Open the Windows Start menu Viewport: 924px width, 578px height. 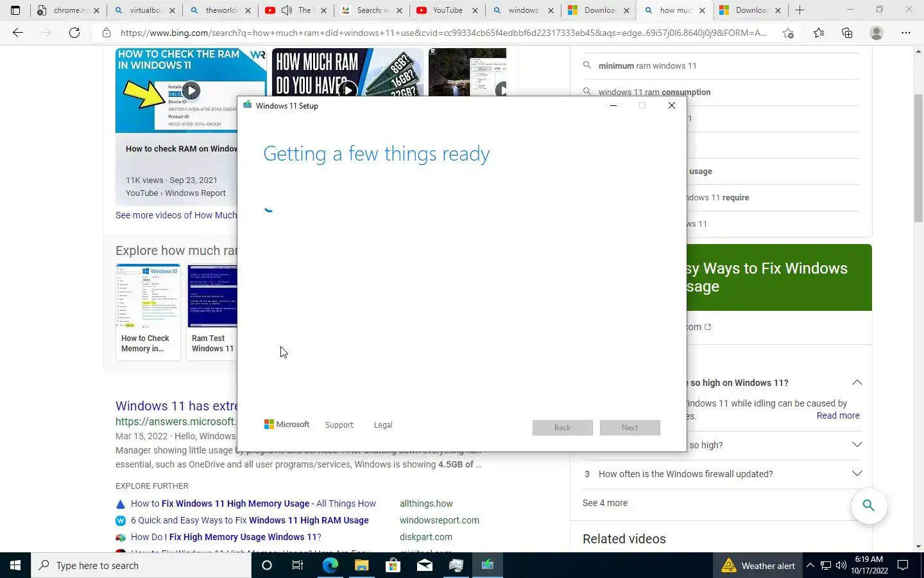pos(15,565)
